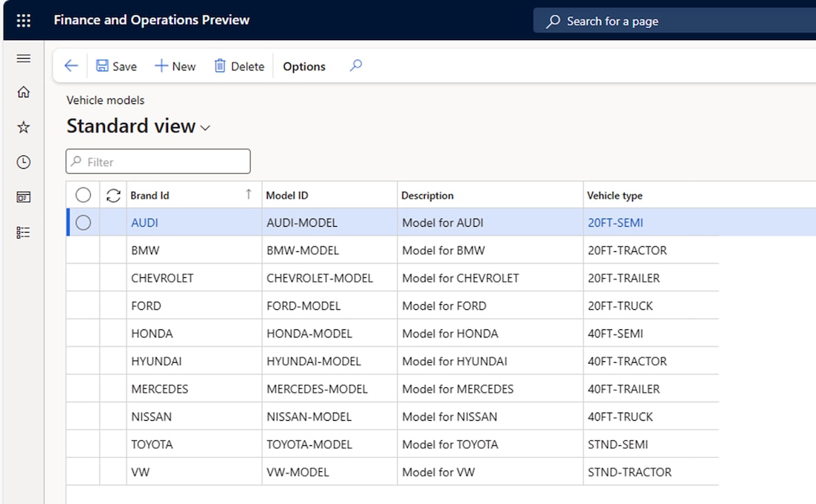Expand the hamburger navigation pane

(x=23, y=59)
